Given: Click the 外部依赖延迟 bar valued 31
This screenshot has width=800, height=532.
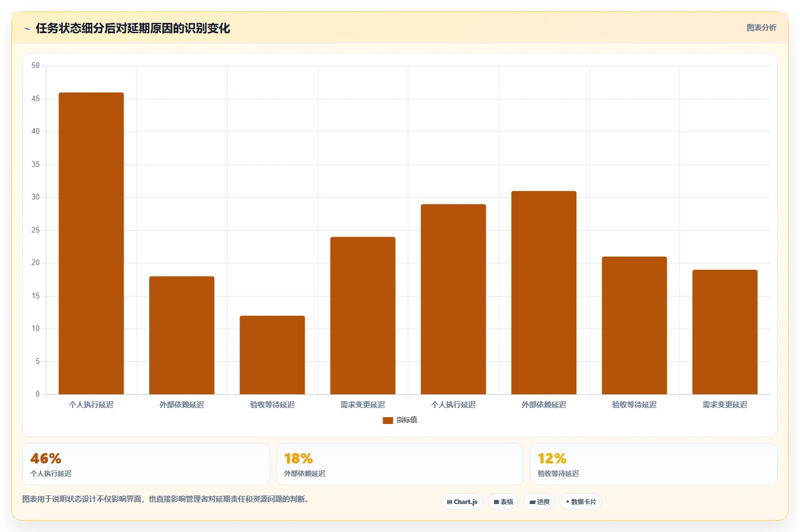Looking at the screenshot, I should [544, 293].
